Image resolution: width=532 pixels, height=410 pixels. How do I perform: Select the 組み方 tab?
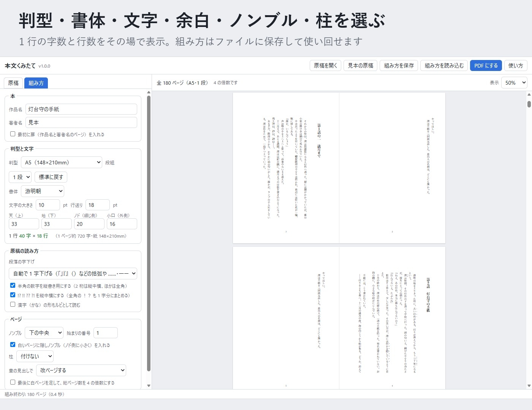[36, 83]
